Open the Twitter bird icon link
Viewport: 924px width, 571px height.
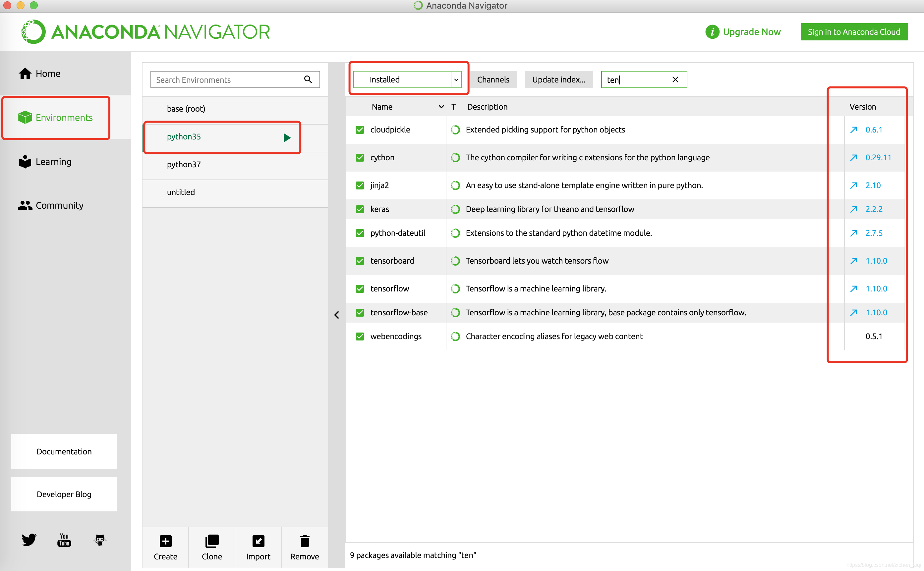29,540
